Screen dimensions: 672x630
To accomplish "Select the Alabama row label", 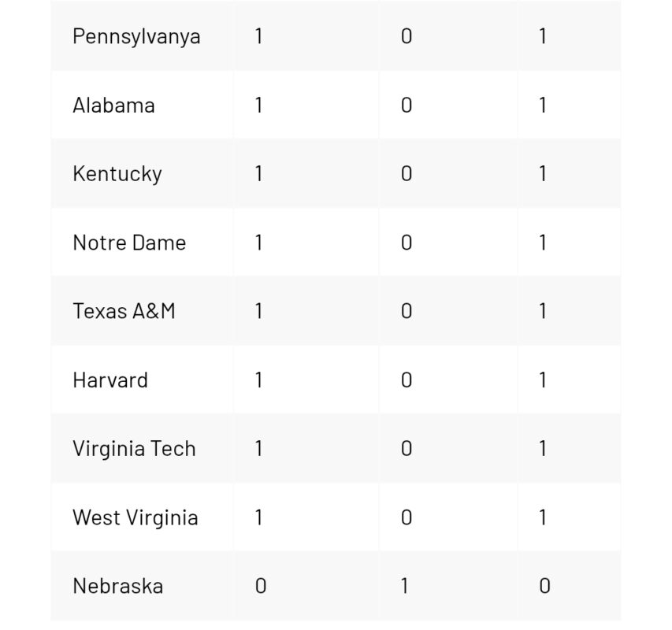I will (113, 106).
